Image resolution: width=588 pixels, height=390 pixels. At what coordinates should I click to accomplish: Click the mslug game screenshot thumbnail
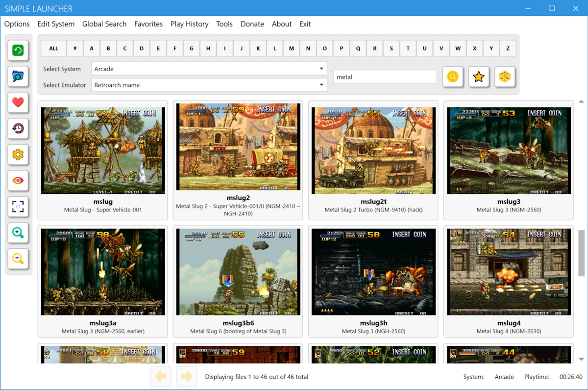(x=103, y=151)
